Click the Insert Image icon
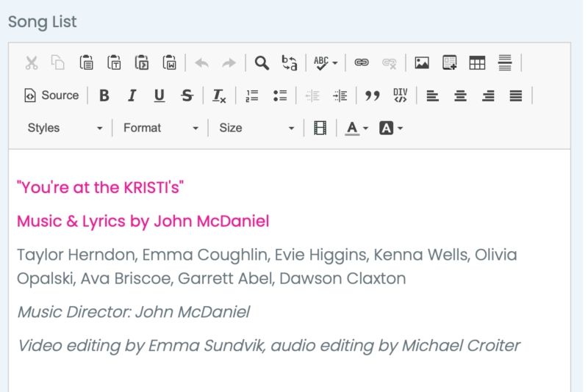Image resolution: width=588 pixels, height=392 pixels. [422, 63]
